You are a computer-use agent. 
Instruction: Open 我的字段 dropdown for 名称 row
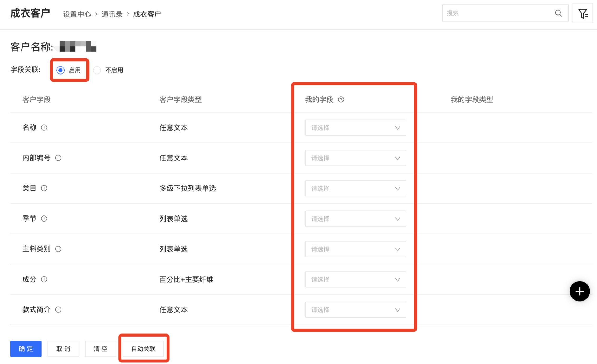pyautogui.click(x=355, y=128)
